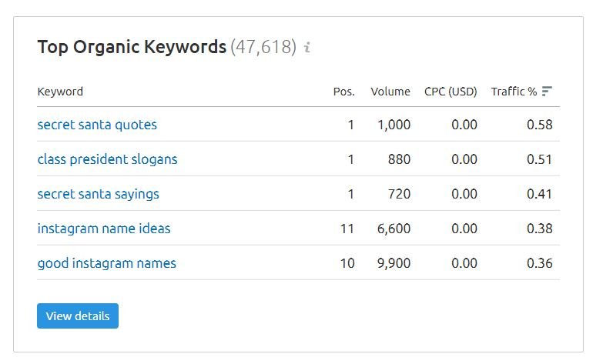This screenshot has height=364, width=593.
Task: Click position 11 for instagram name ideas
Action: (347, 229)
